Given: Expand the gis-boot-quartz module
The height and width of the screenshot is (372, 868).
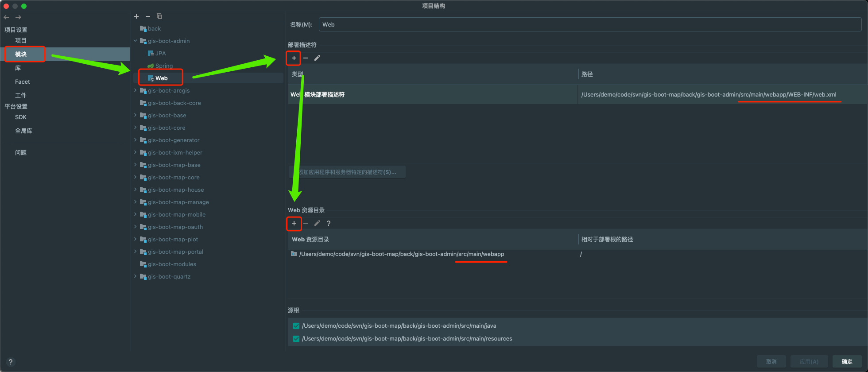Looking at the screenshot, I should [x=136, y=276].
